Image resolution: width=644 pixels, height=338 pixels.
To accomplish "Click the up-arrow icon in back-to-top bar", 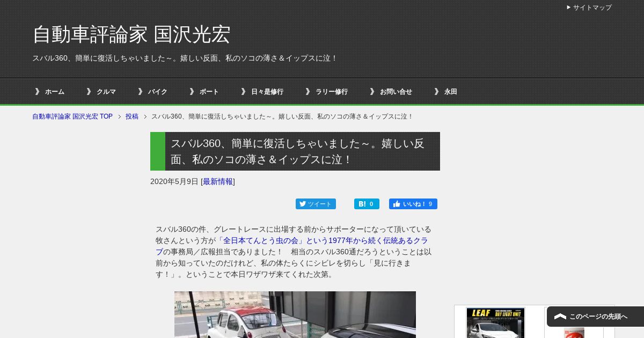I will pos(560,317).
